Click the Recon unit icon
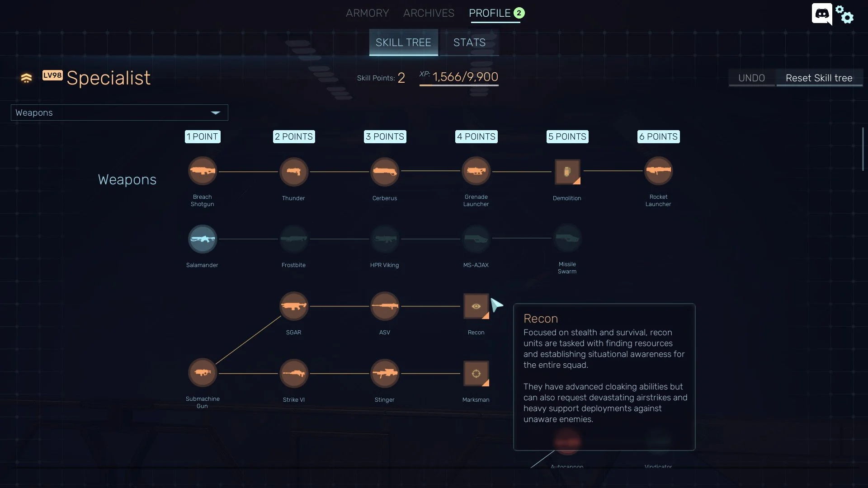Screen dimensions: 868x488 coord(476,305)
